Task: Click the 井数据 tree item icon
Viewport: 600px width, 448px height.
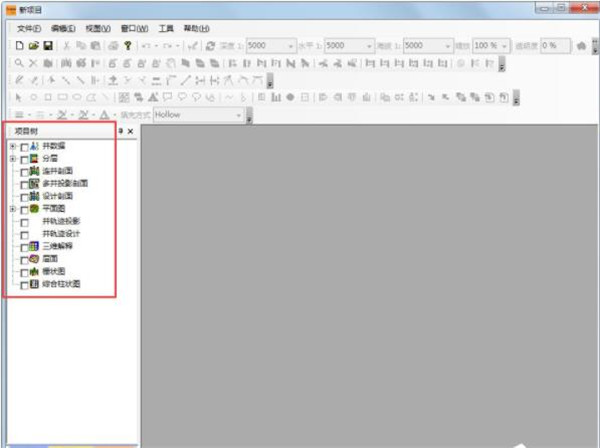Action: (x=35, y=147)
